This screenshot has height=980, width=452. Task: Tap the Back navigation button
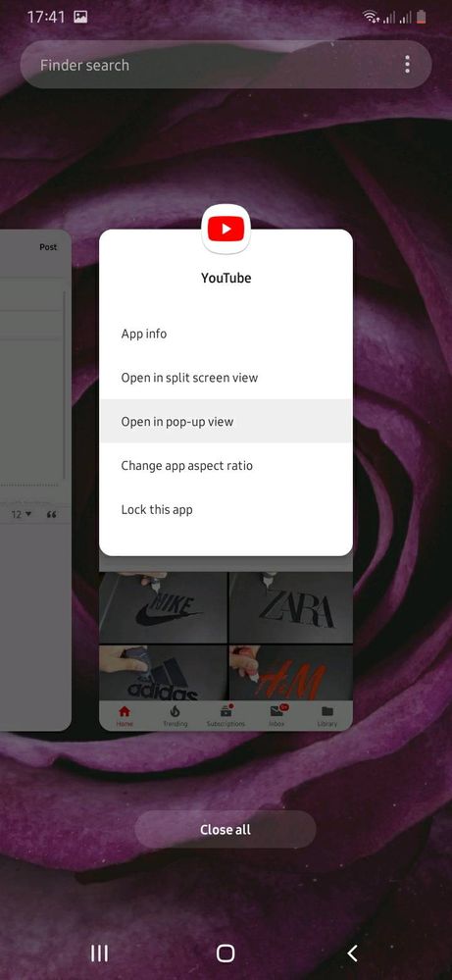pyautogui.click(x=352, y=953)
